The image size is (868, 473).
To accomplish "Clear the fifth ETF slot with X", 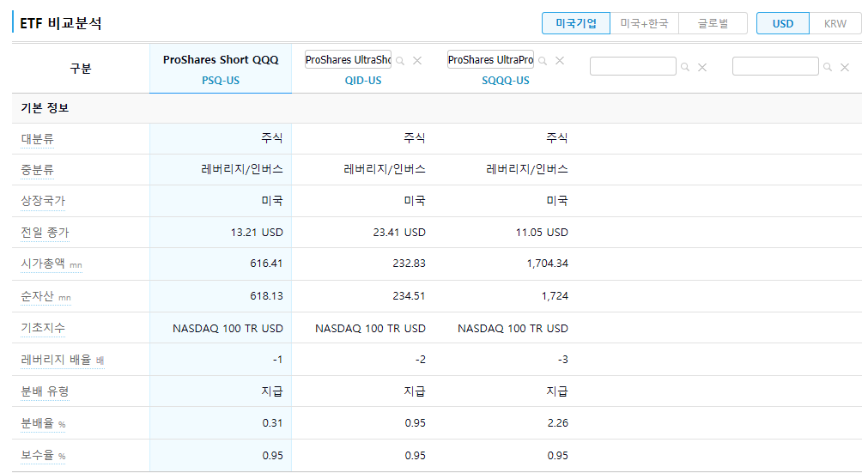I will coord(845,68).
